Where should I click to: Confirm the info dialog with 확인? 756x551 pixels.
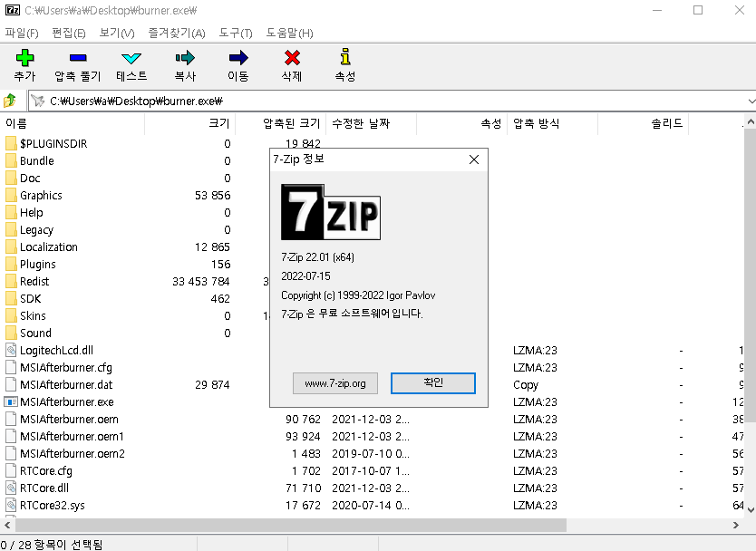(433, 382)
